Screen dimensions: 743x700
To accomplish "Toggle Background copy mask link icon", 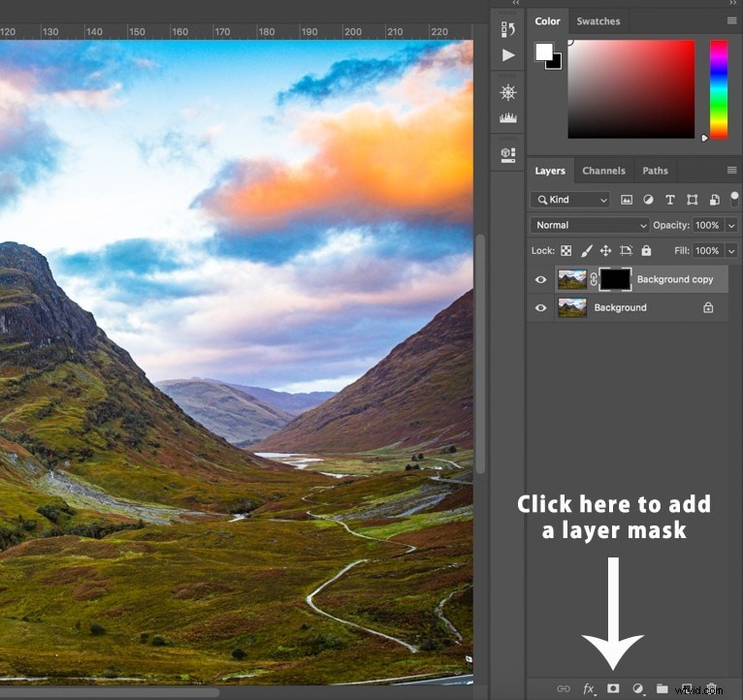I will pos(594,279).
